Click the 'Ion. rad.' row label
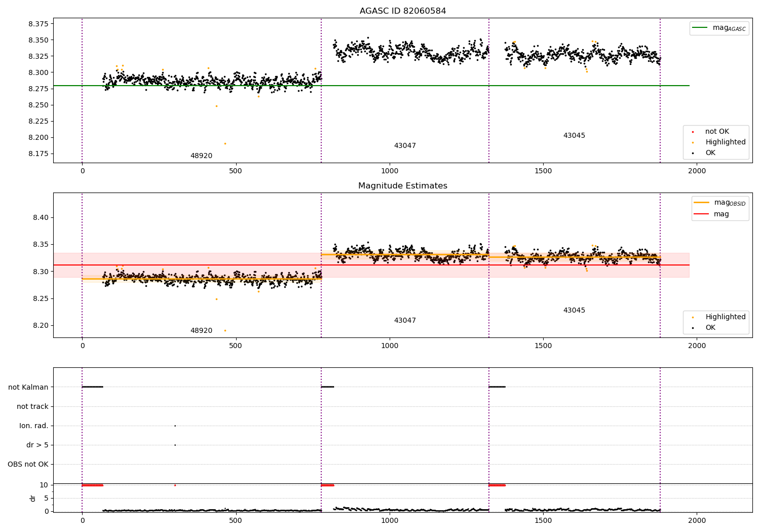This screenshot has width=760, height=532. coord(34,426)
